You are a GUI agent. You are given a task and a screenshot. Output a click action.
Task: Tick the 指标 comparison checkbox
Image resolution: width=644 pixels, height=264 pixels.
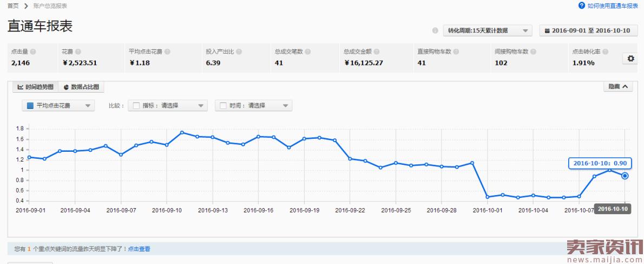click(x=136, y=106)
